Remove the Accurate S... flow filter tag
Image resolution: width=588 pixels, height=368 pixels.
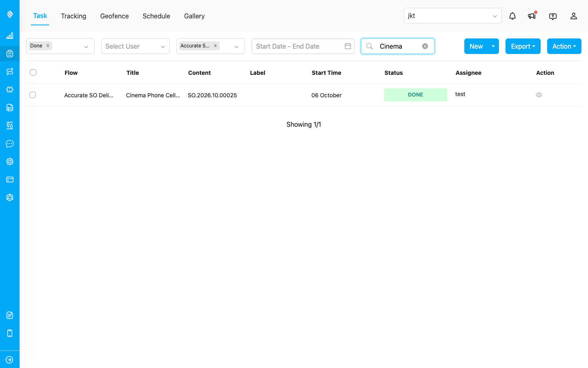pyautogui.click(x=215, y=46)
